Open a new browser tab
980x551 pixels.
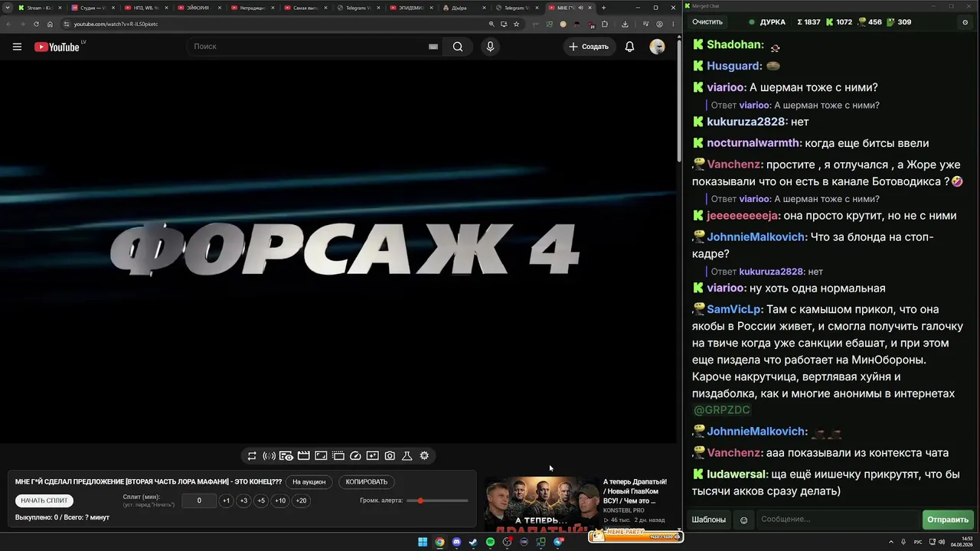[603, 8]
